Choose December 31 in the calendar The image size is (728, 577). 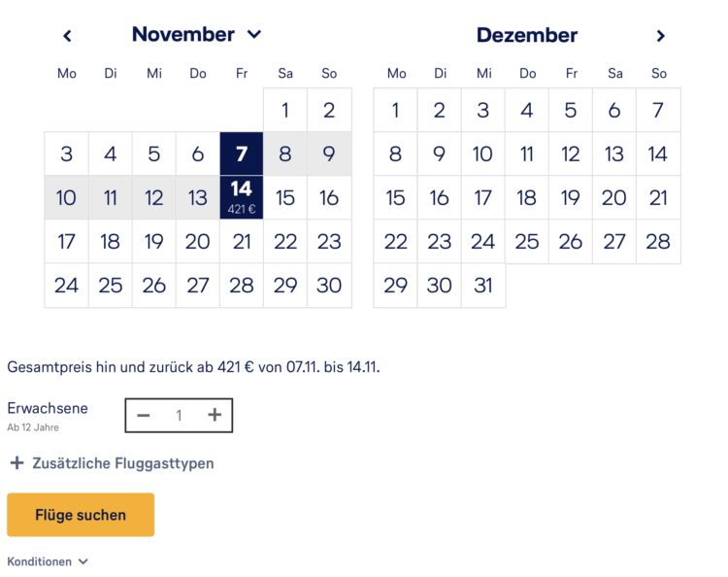(x=482, y=286)
